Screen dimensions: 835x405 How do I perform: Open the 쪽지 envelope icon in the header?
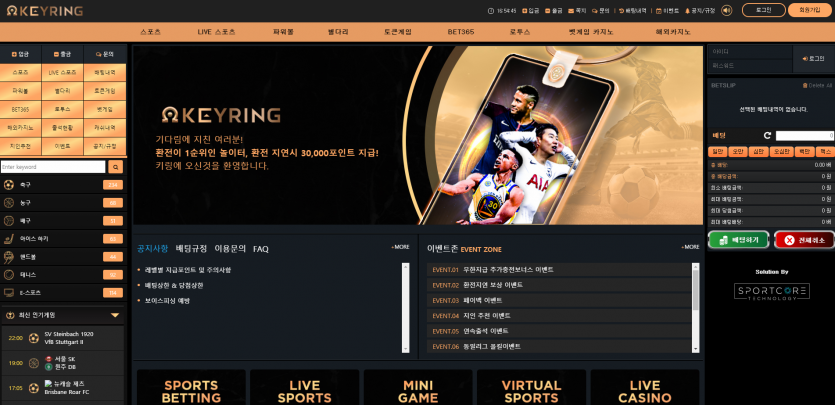(571, 11)
